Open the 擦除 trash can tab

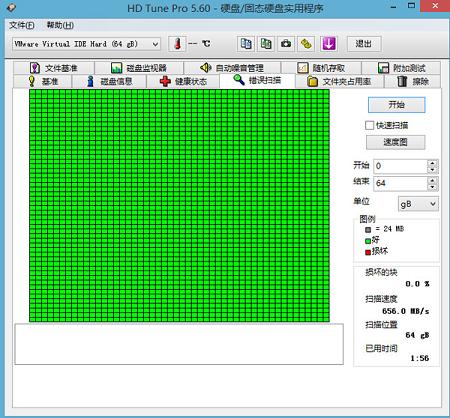412,81
